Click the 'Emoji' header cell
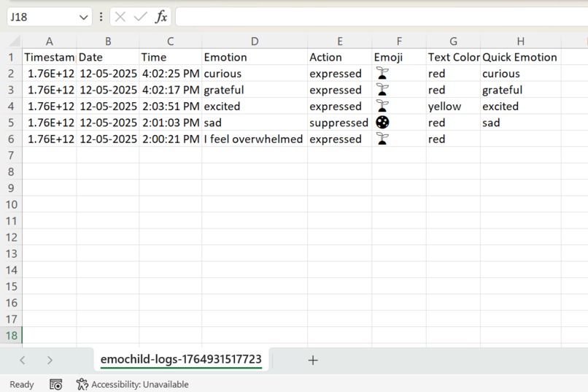 click(399, 58)
